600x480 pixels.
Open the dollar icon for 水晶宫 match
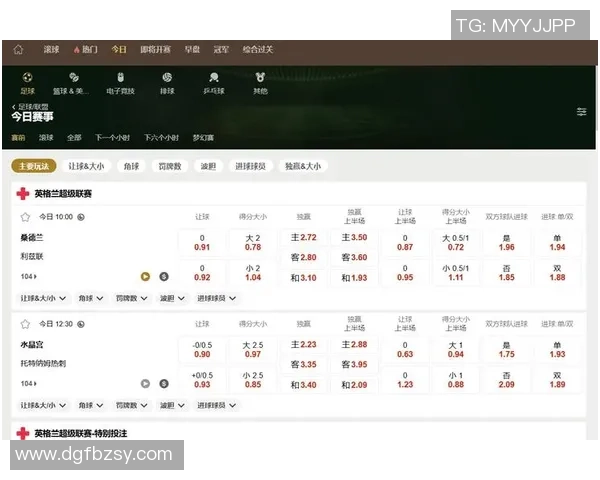pos(164,384)
